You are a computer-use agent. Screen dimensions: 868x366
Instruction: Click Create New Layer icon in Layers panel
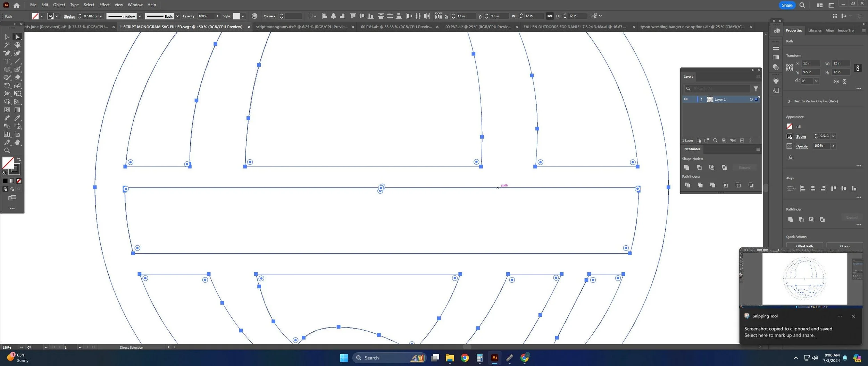coord(742,141)
